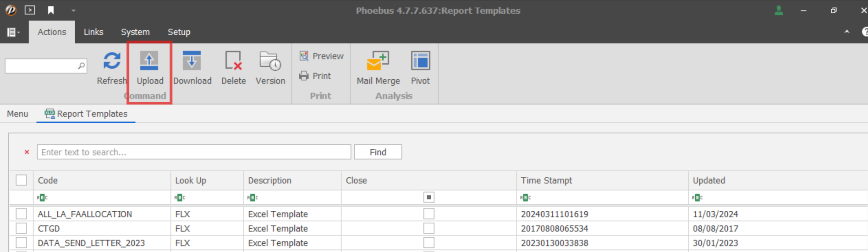Click the Preview print icon

point(304,56)
